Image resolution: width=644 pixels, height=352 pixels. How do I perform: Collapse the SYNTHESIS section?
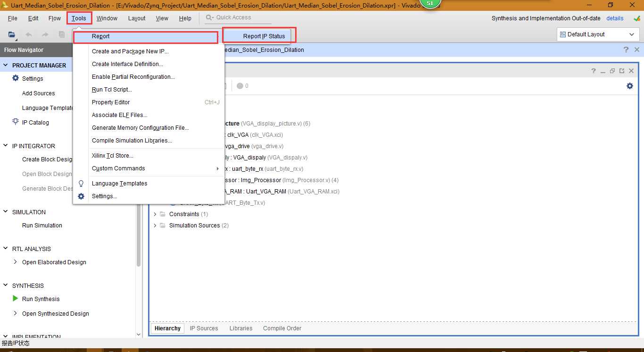tap(6, 285)
